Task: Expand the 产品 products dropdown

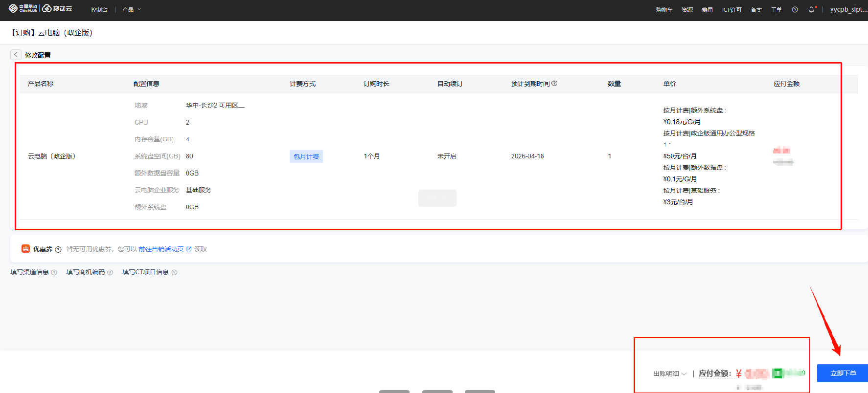Action: pyautogui.click(x=132, y=10)
